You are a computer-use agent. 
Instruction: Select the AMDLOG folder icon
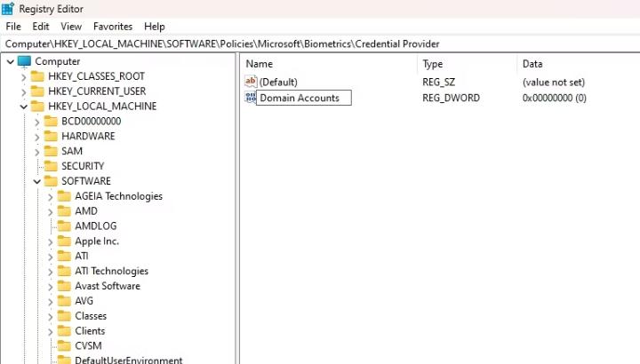pos(64,226)
